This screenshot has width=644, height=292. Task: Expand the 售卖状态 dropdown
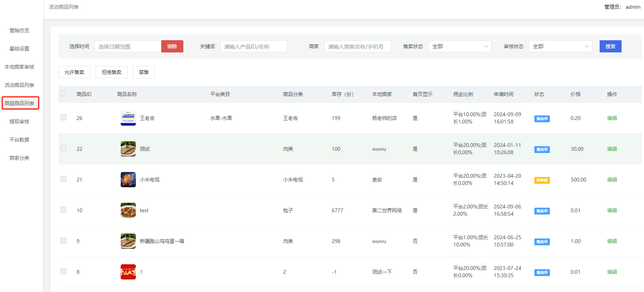(460, 46)
